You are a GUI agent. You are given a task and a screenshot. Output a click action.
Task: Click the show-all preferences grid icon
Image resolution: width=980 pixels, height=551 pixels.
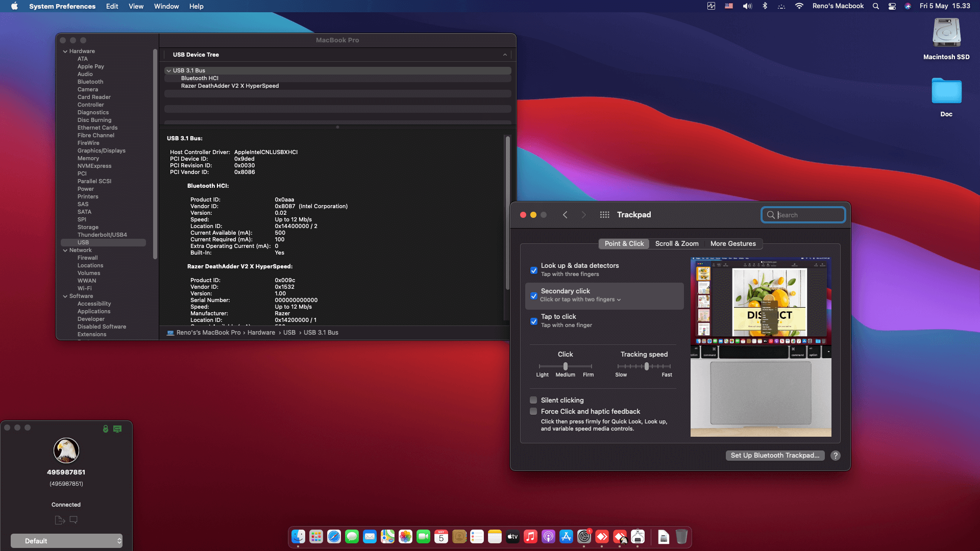(604, 215)
